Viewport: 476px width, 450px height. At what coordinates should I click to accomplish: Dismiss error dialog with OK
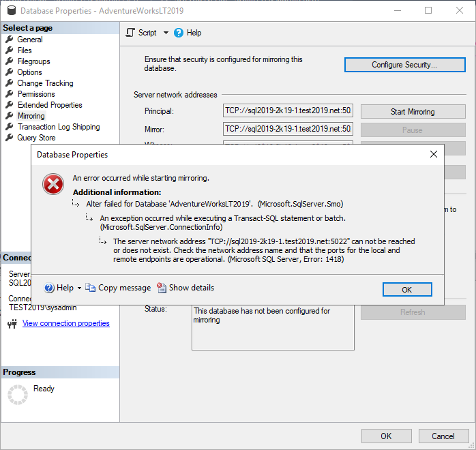pyautogui.click(x=407, y=290)
